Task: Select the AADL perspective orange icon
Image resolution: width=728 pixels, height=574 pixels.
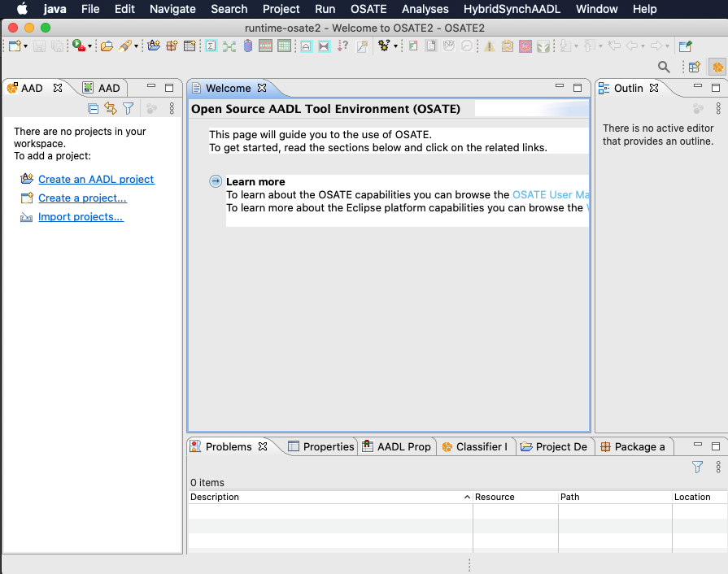Action: point(717,67)
